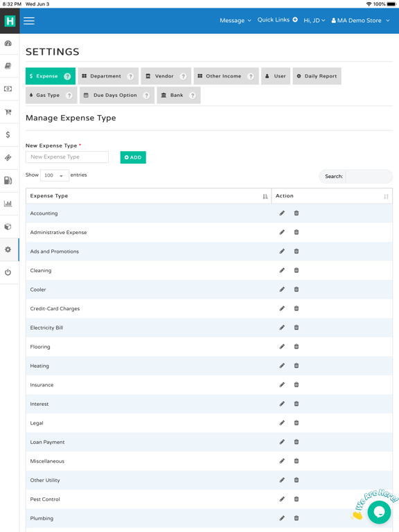Viewport: 399px width, 532px height.
Task: Open Quick Links in the header
Action: [x=277, y=19]
